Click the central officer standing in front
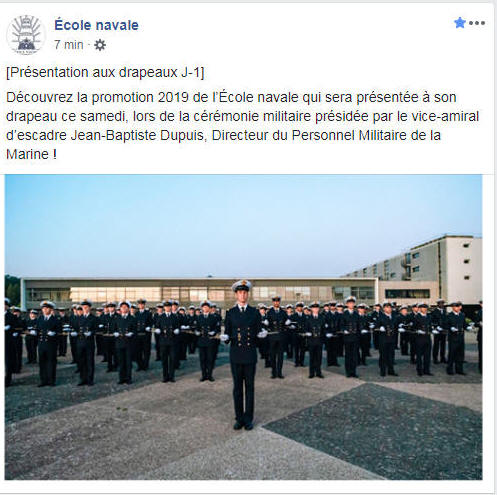The height and width of the screenshot is (495, 497). (x=243, y=355)
